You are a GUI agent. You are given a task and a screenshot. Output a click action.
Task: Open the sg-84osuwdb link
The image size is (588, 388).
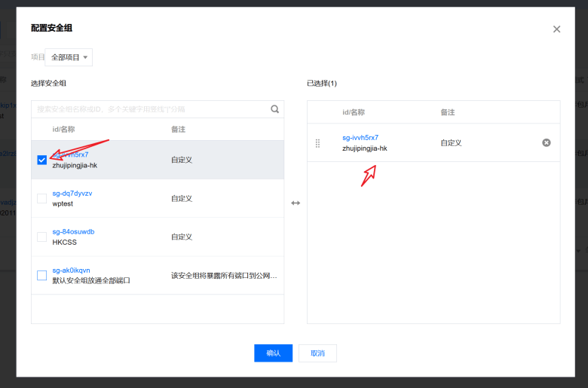coord(74,232)
